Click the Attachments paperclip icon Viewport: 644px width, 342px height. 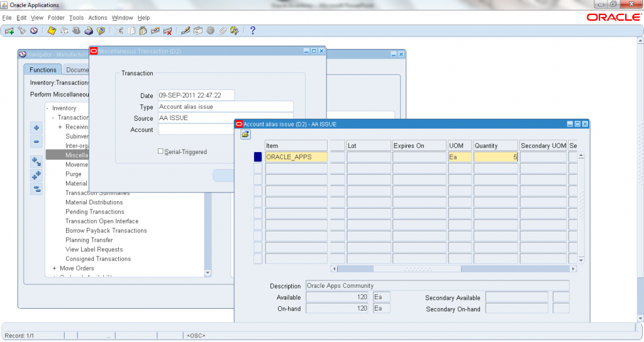point(222,31)
